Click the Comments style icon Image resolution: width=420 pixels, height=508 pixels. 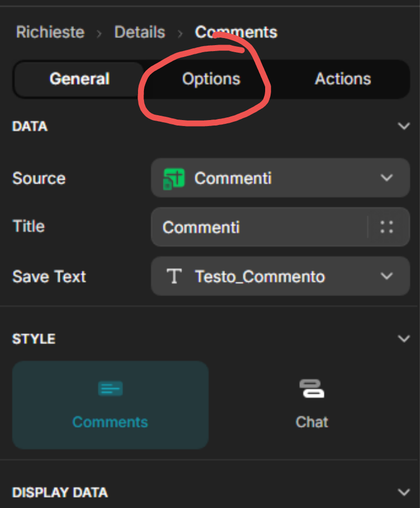(x=110, y=388)
